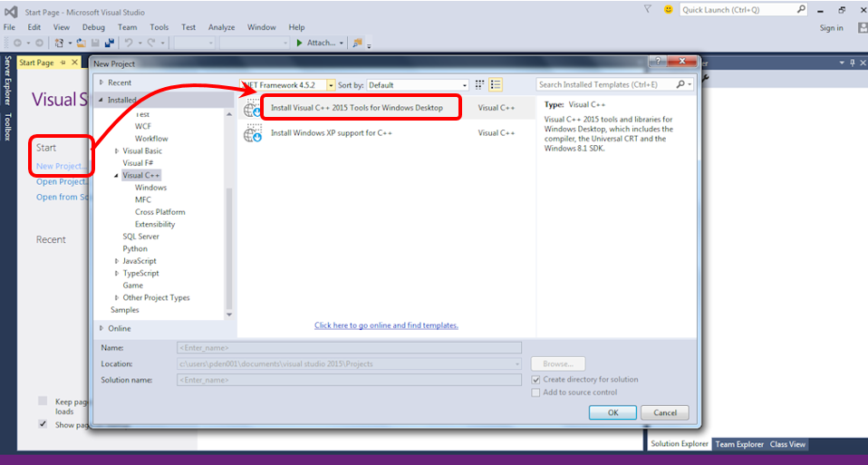Click the template search magnifier icon
The height and width of the screenshot is (465, 868).
(x=680, y=84)
